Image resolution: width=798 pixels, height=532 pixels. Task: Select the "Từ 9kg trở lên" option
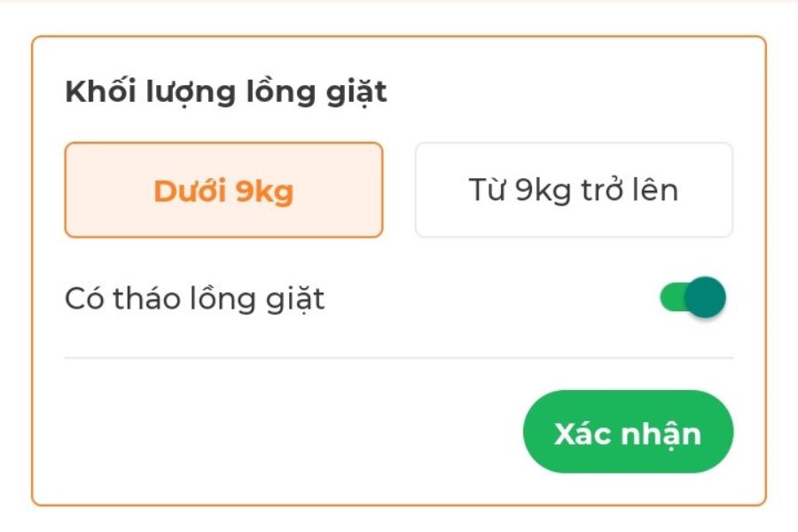pyautogui.click(x=574, y=191)
